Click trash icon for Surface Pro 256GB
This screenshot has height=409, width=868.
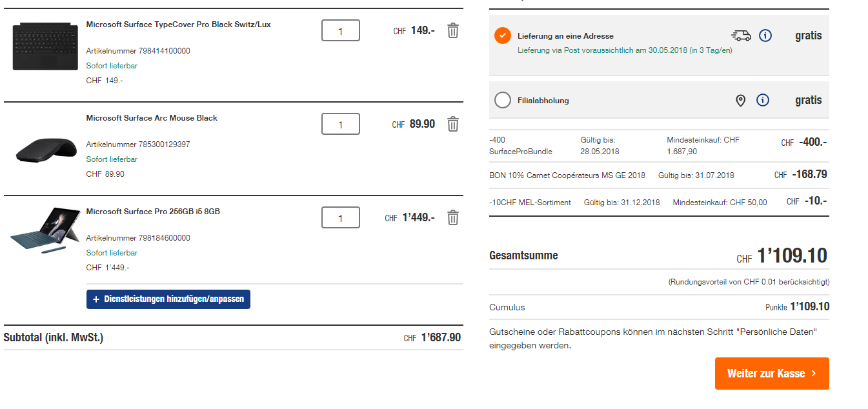[453, 217]
